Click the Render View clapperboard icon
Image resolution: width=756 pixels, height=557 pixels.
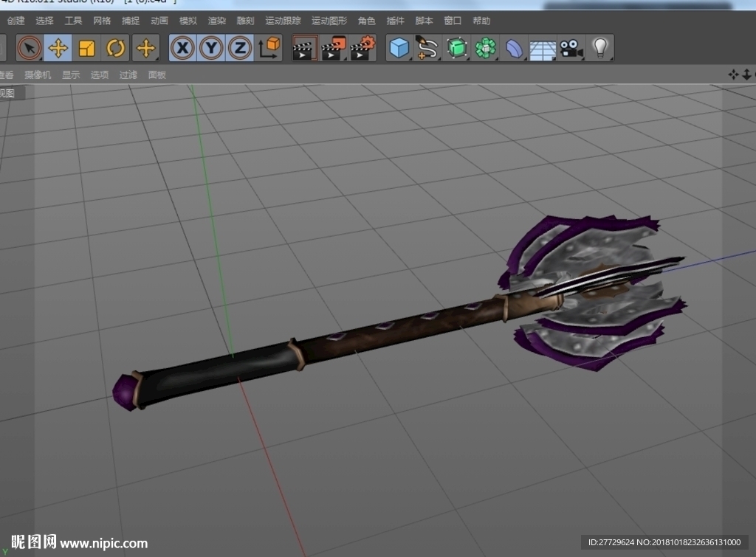pyautogui.click(x=305, y=48)
